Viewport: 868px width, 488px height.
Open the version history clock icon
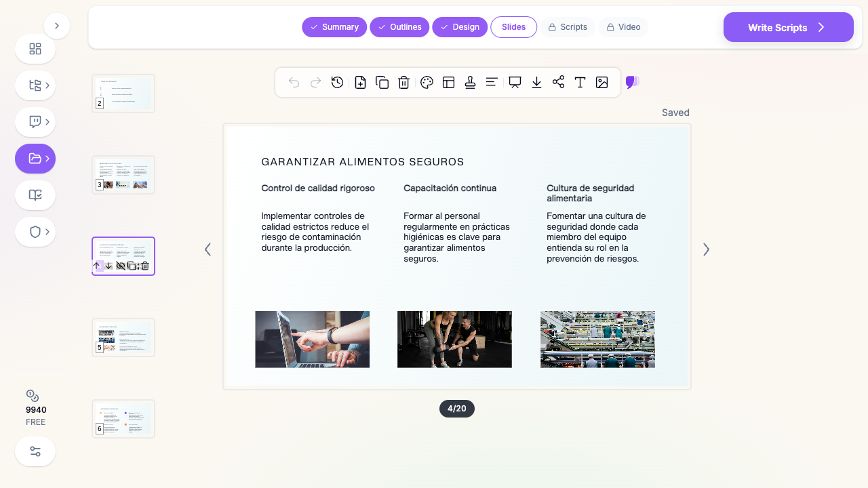click(x=337, y=83)
